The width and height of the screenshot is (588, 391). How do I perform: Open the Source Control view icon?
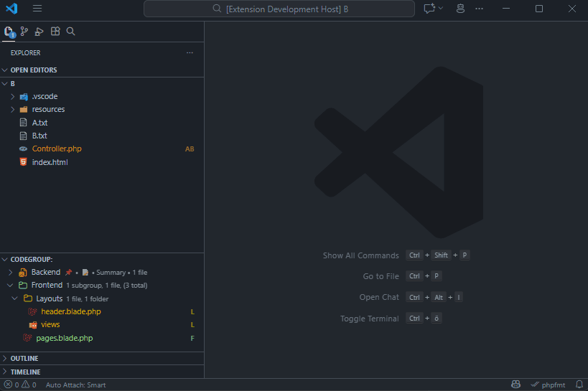click(24, 32)
